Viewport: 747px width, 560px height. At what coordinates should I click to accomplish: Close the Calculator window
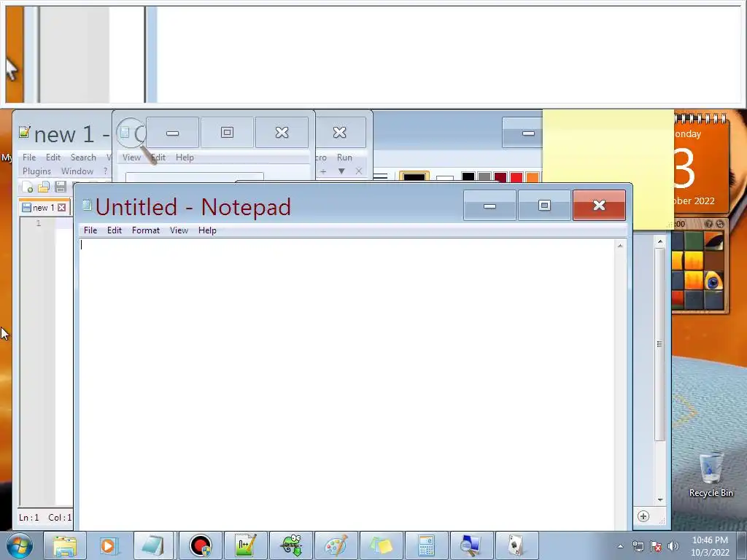tap(282, 133)
